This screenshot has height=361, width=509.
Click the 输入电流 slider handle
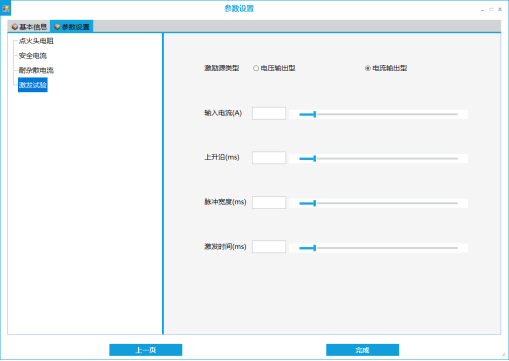[x=314, y=114]
